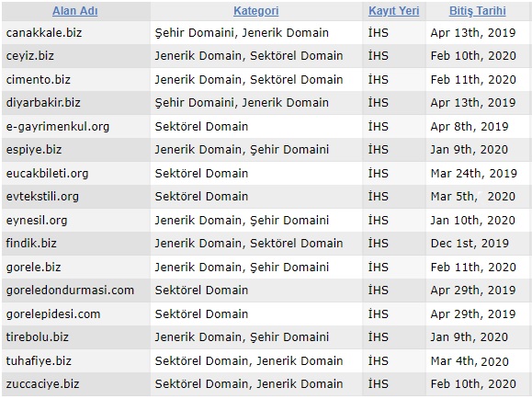
Task: Click the eynesil.org table entry
Action: tap(37, 221)
